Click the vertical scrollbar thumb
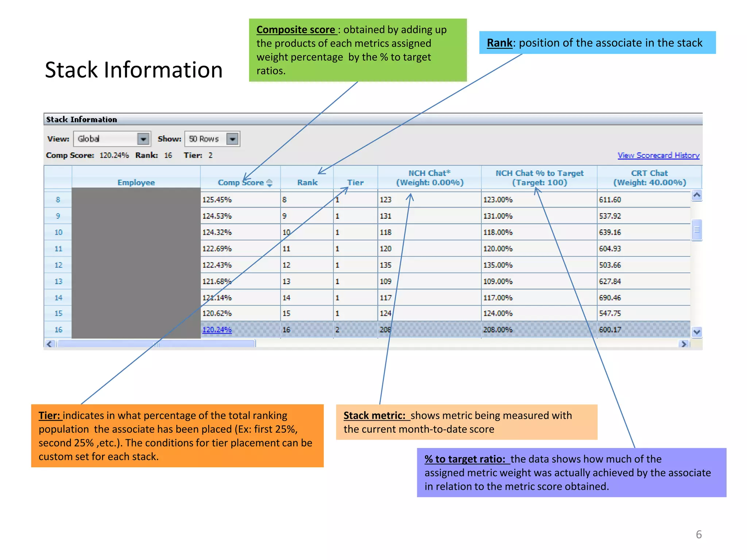The height and width of the screenshot is (560, 747). (x=697, y=230)
